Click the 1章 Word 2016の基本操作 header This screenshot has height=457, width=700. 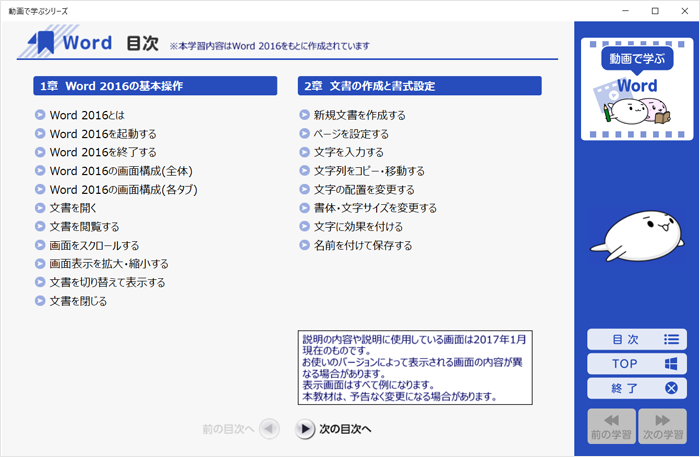tap(155, 86)
